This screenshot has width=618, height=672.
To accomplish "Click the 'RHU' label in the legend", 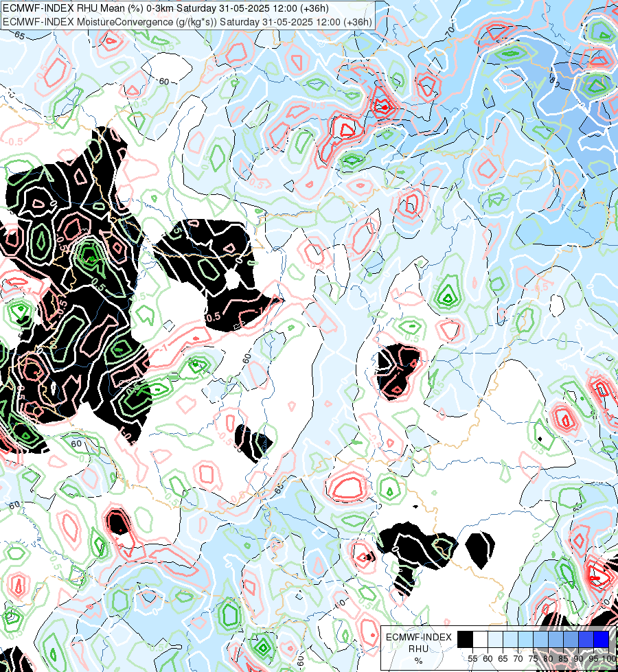I will tap(418, 649).
